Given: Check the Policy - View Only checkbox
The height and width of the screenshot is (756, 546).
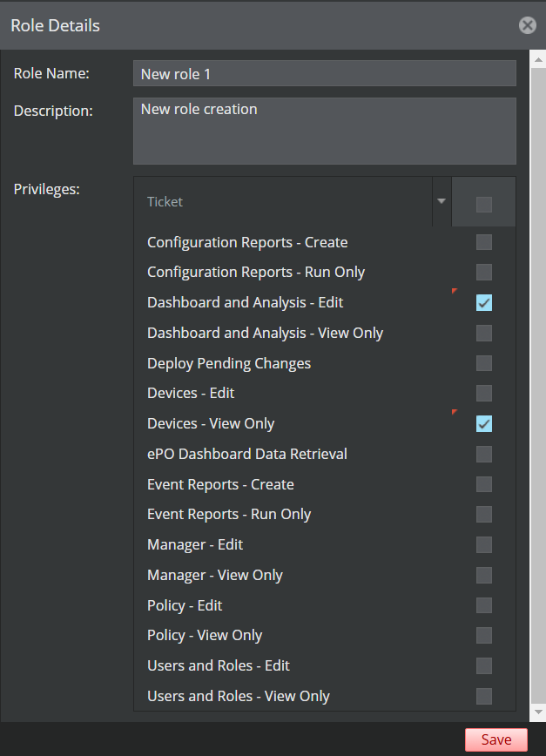Looking at the screenshot, I should click(x=484, y=636).
